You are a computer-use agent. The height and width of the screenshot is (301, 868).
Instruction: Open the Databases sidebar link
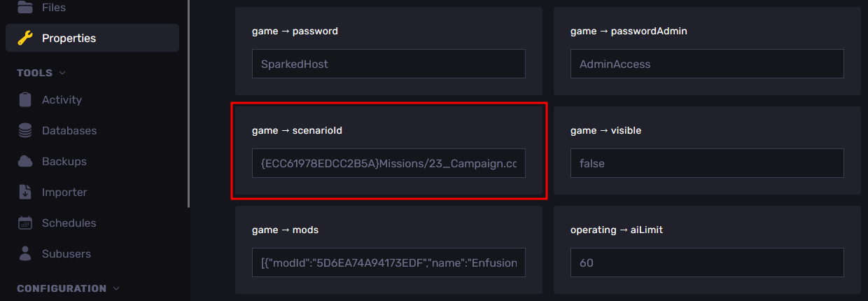(x=69, y=131)
